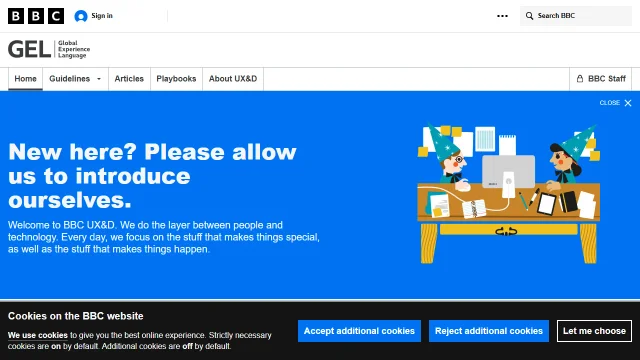The height and width of the screenshot is (360, 640).
Task: Click the New here? Please allow heading
Action: [152, 176]
